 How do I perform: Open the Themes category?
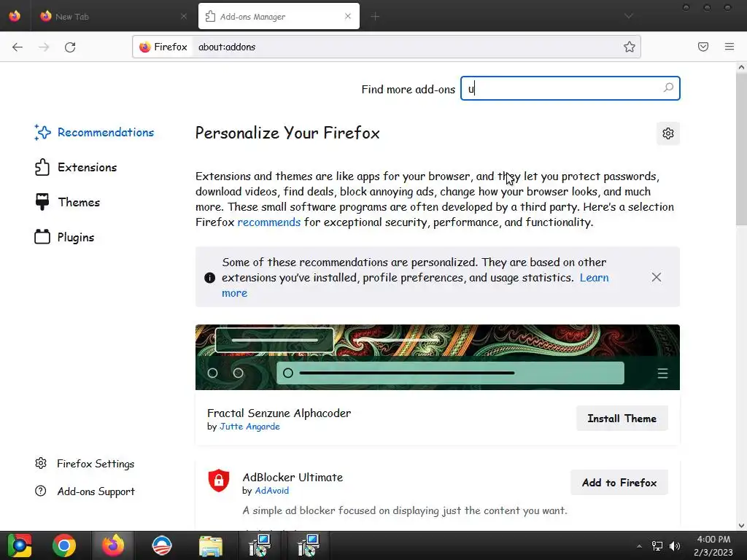(67, 202)
